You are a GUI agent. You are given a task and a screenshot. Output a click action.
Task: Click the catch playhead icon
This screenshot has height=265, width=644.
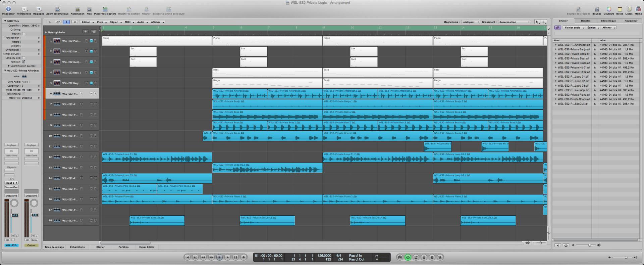click(66, 22)
